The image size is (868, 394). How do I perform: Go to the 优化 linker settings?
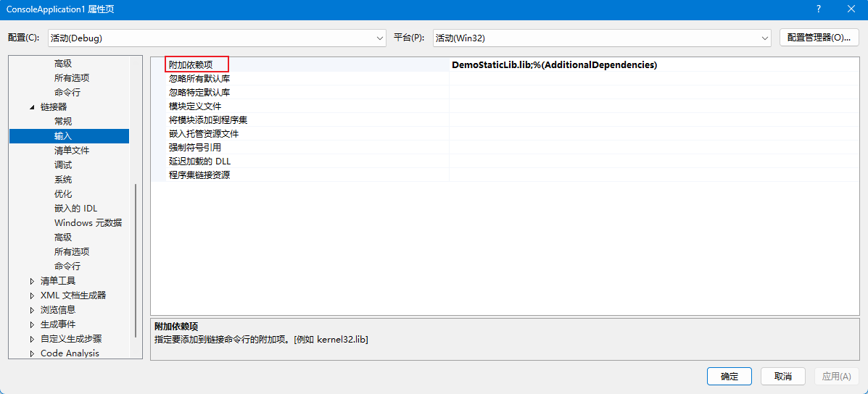coord(63,194)
